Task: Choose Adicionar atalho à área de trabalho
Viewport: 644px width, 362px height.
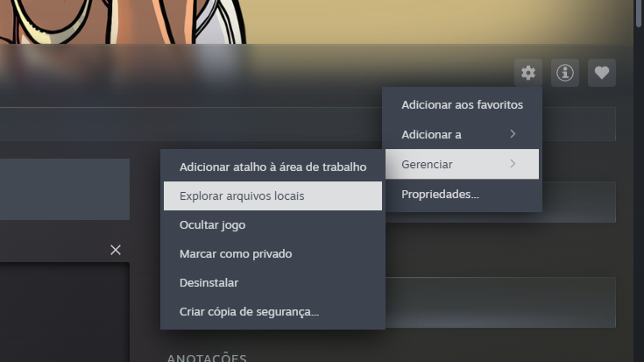Action: coord(272,167)
